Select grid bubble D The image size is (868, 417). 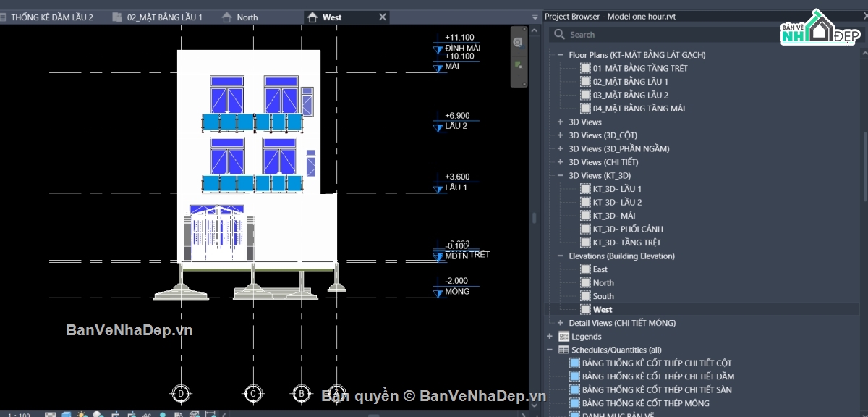tap(181, 394)
